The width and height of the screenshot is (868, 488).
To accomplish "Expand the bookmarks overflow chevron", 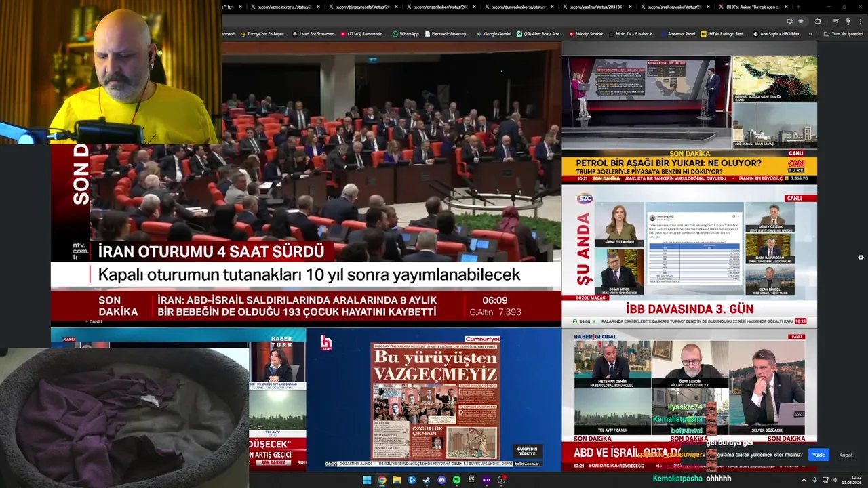I will pos(810,34).
